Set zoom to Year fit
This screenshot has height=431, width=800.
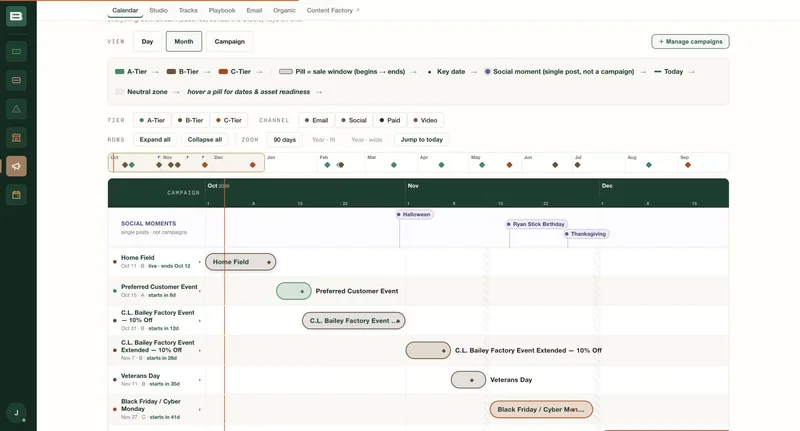point(323,140)
